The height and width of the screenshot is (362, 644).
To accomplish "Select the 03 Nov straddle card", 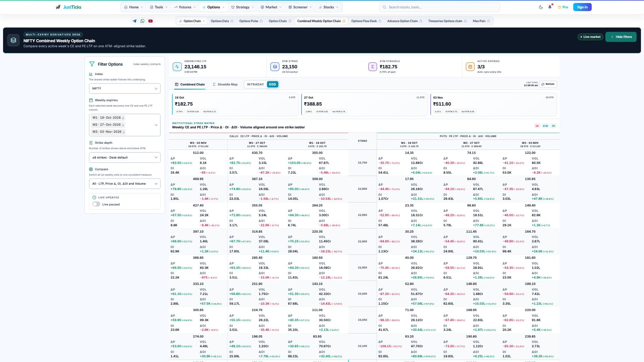I will (493, 104).
